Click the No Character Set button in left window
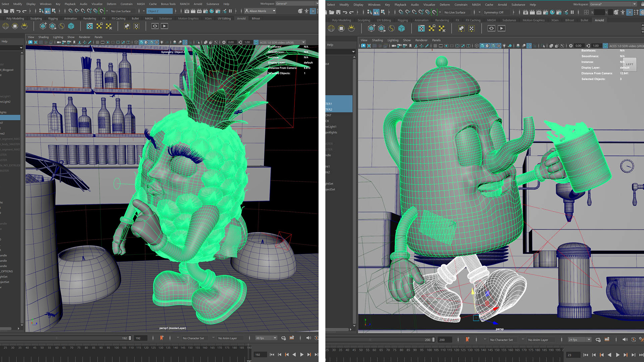 193,338
